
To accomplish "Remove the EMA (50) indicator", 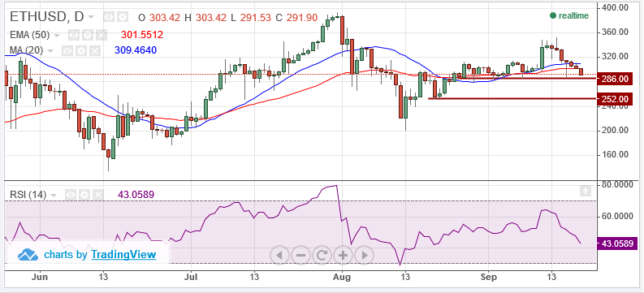I will pyautogui.click(x=101, y=35).
